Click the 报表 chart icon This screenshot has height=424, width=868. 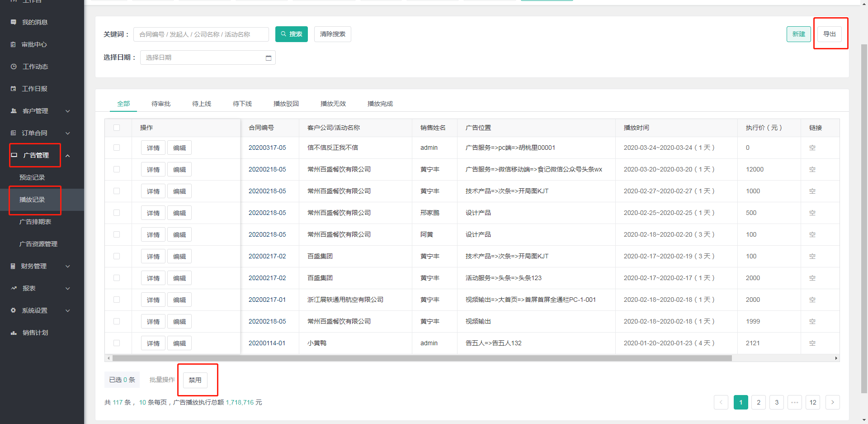point(14,288)
